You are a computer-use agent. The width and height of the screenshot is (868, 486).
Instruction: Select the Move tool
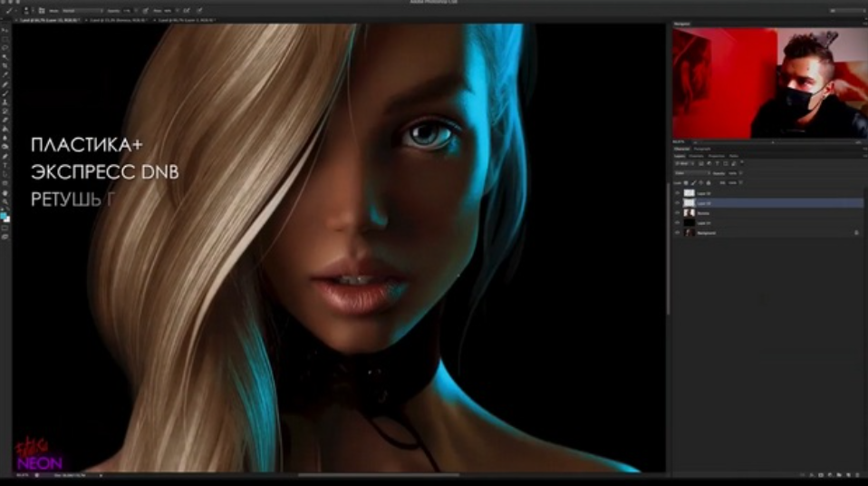pyautogui.click(x=5, y=30)
